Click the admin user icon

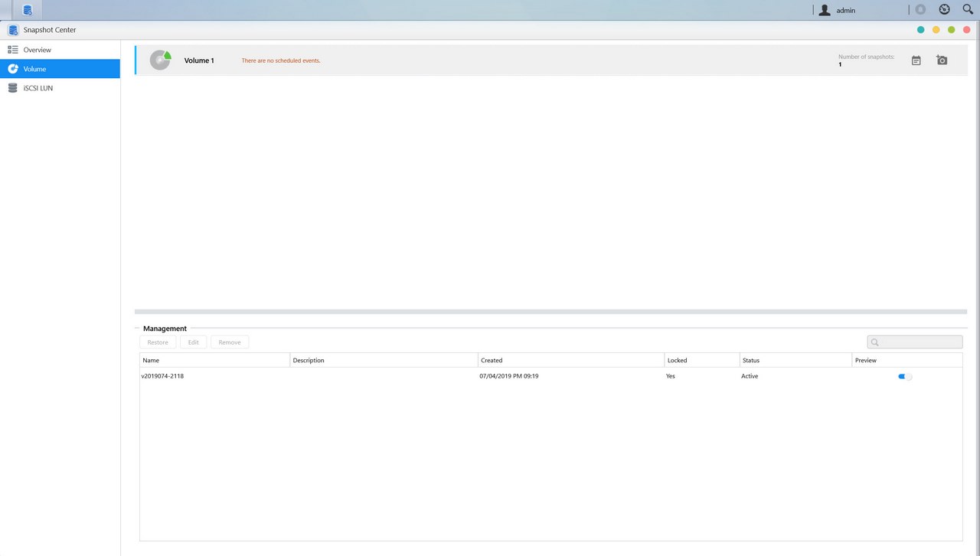coord(825,10)
